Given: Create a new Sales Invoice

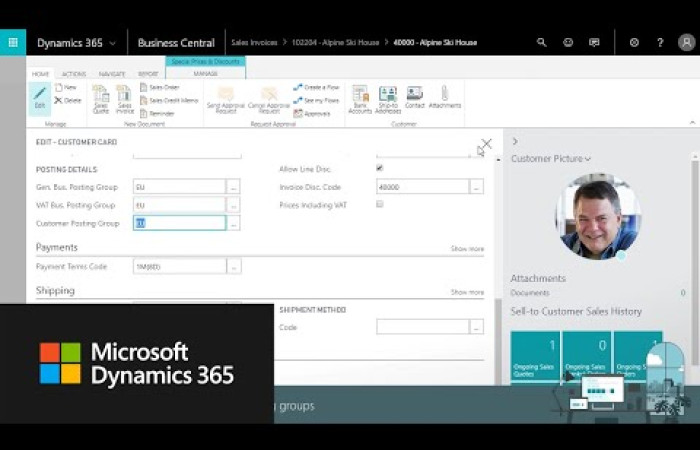Looking at the screenshot, I should coord(125,98).
